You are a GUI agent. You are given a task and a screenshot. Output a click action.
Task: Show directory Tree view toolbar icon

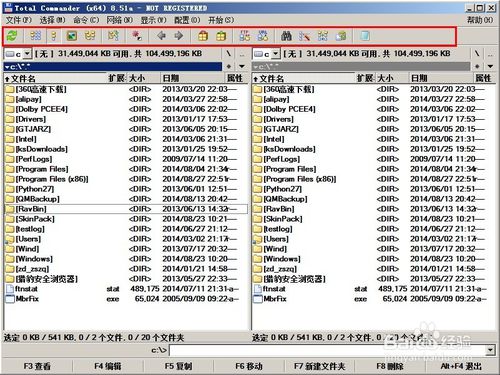(90, 36)
